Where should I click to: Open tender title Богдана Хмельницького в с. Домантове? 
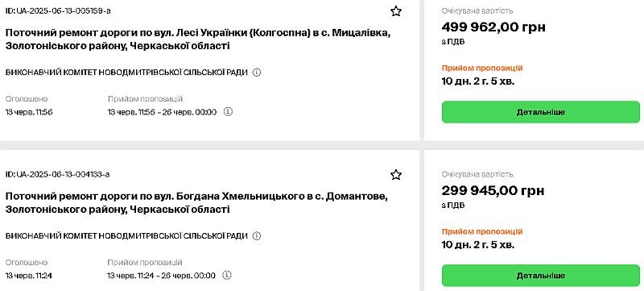pos(196,203)
